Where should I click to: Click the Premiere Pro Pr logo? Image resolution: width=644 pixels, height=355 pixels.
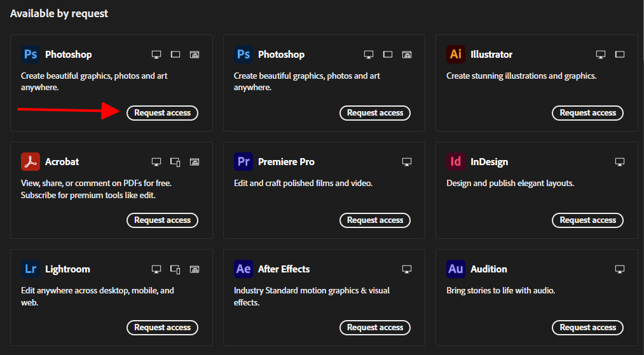click(x=243, y=162)
